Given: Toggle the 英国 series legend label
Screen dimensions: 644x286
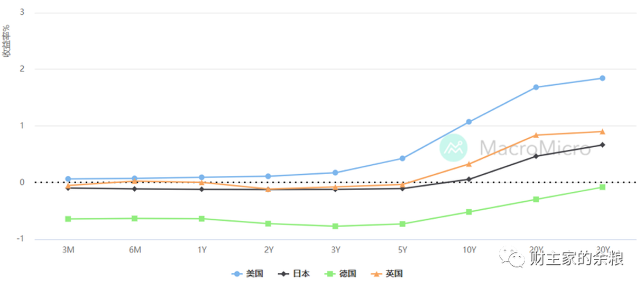Looking at the screenshot, I should pos(394,274).
